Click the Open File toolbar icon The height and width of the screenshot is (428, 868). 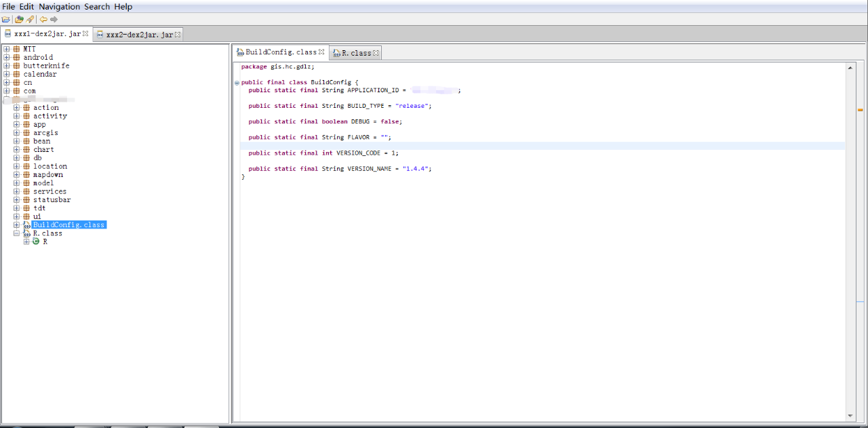[x=6, y=19]
